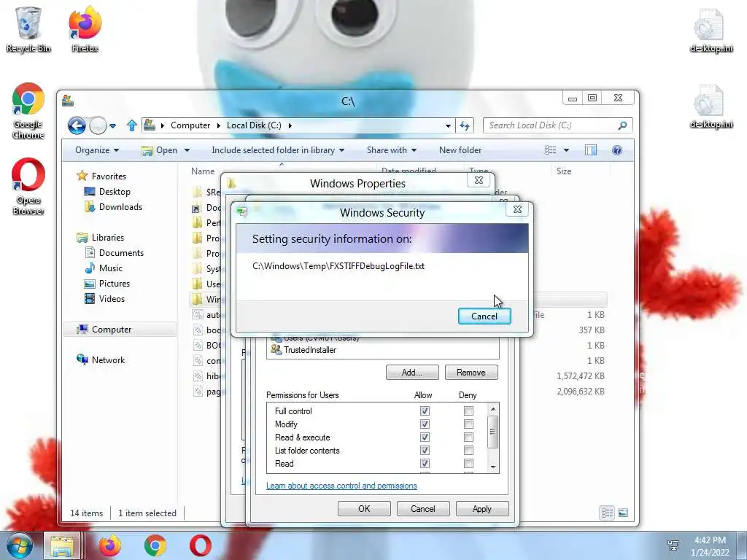Toggle Allow for List folder contents
747x560 pixels.
tap(425, 450)
